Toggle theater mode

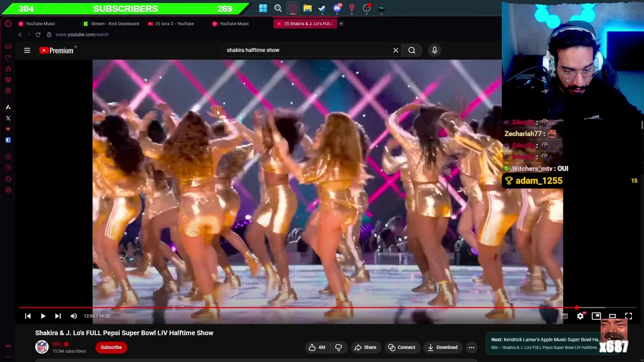coord(612,316)
